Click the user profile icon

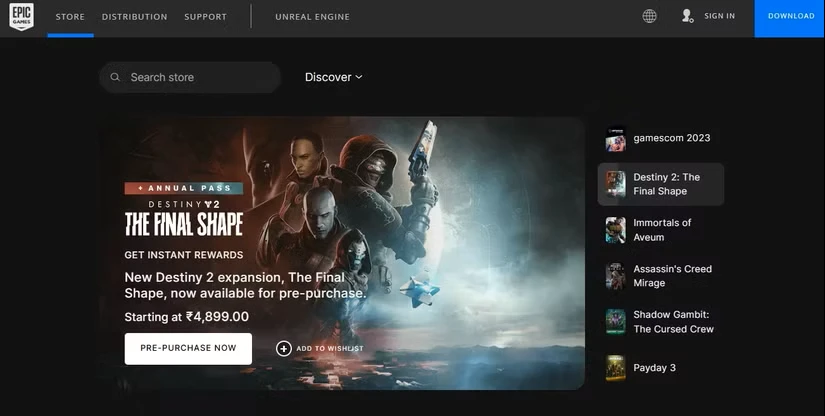click(687, 16)
